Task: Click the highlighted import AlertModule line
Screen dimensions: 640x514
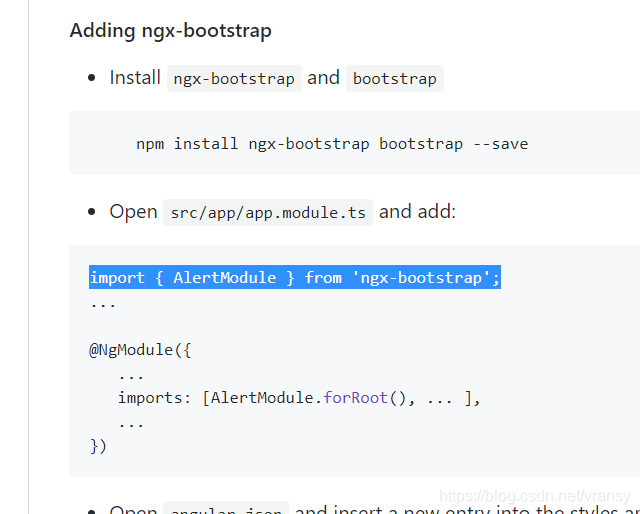Action: click(295, 277)
